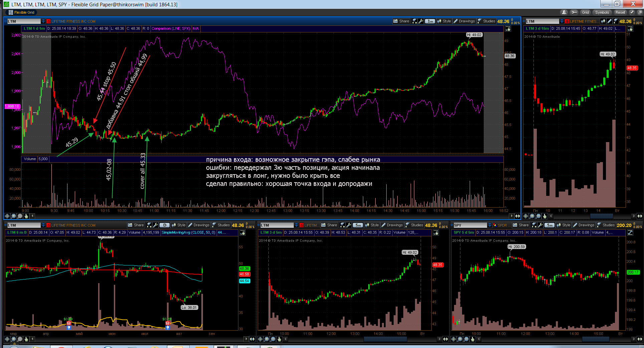The image size is (644, 348).
Task: Open Drawings menu on main 1m chart
Action: coord(464,21)
